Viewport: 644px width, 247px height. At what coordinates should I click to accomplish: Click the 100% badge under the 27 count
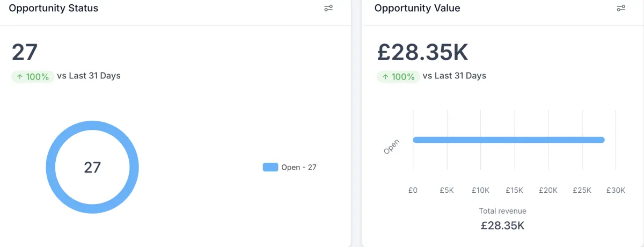point(33,77)
